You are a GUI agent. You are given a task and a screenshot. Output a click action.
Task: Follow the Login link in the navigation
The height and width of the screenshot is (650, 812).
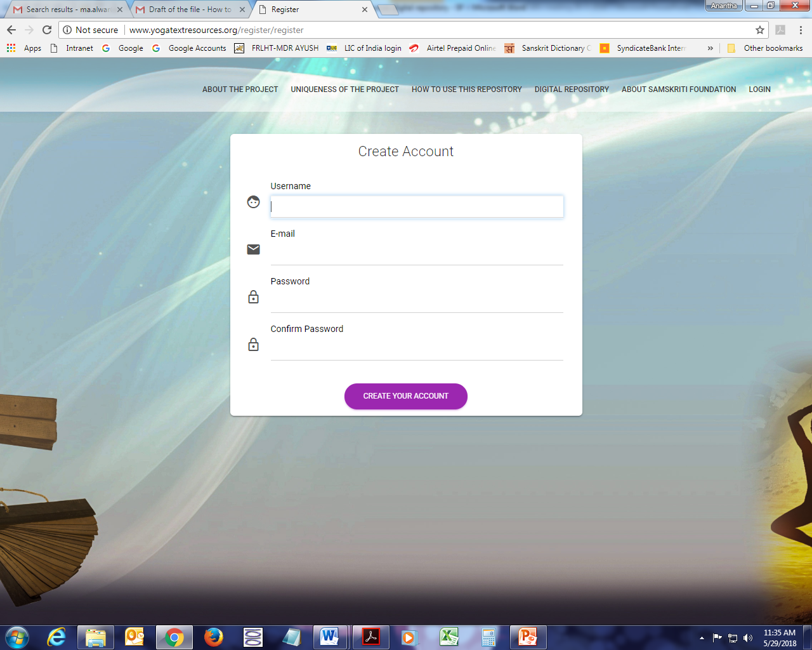click(x=759, y=90)
